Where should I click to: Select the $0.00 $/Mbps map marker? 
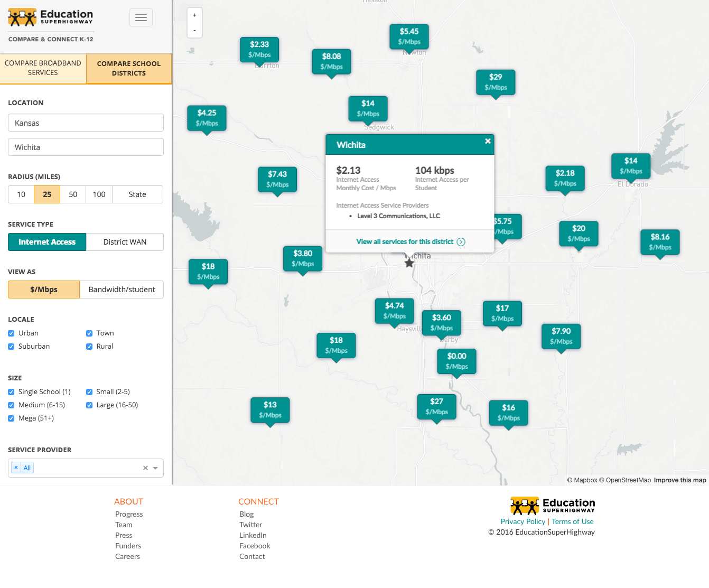click(456, 361)
